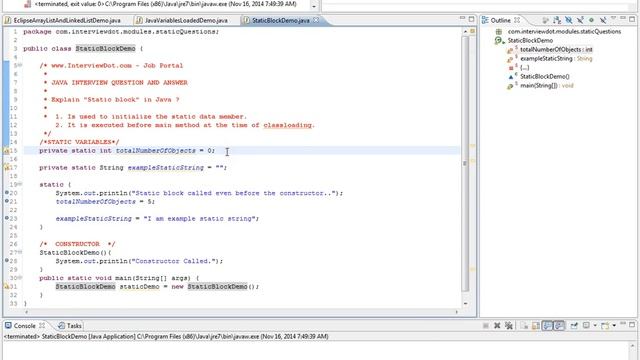Open the Open Console dropdown arrow
This screenshot has width=640, height=360.
(614, 325)
